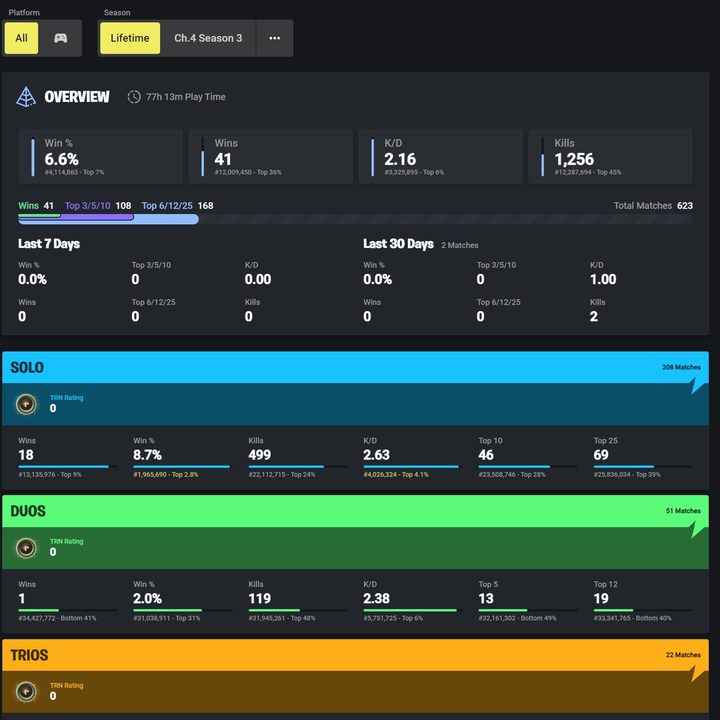The width and height of the screenshot is (720, 720).
Task: Click the 'Last 7 Days' heading
Action: (x=49, y=244)
